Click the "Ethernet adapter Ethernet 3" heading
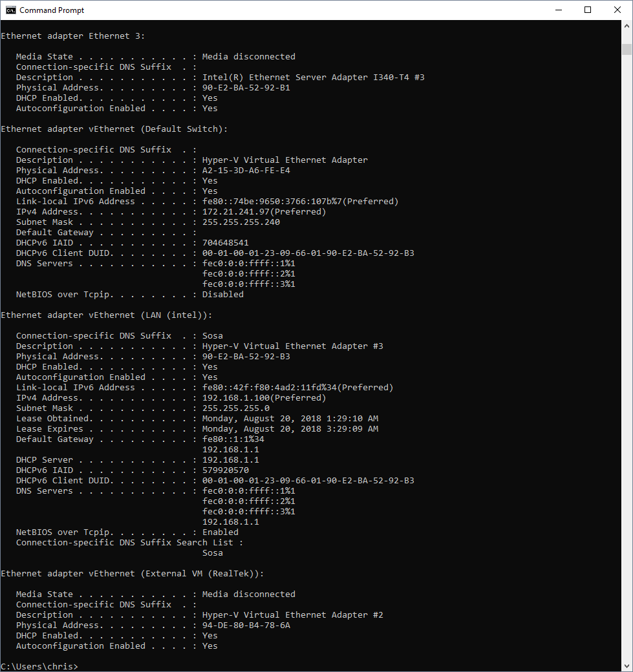Image resolution: width=633 pixels, height=672 pixels. click(72, 36)
